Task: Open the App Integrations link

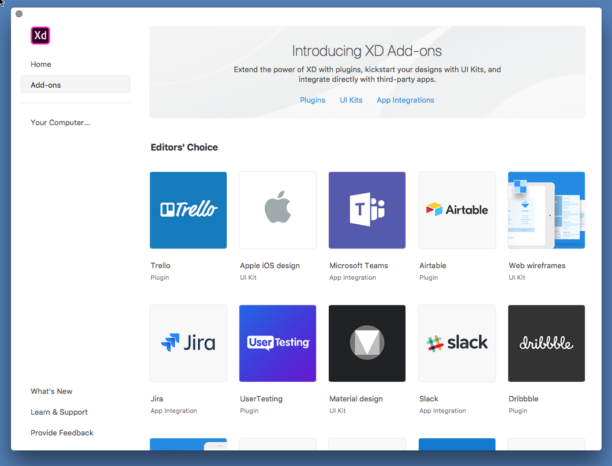Action: coord(405,100)
